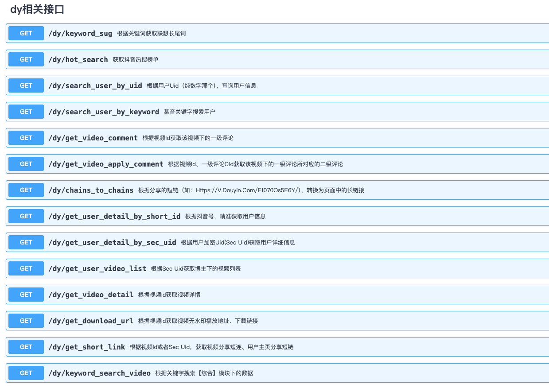Click the GET badge for /dy/search_user_by_keyword
549x392 pixels.
(x=26, y=112)
